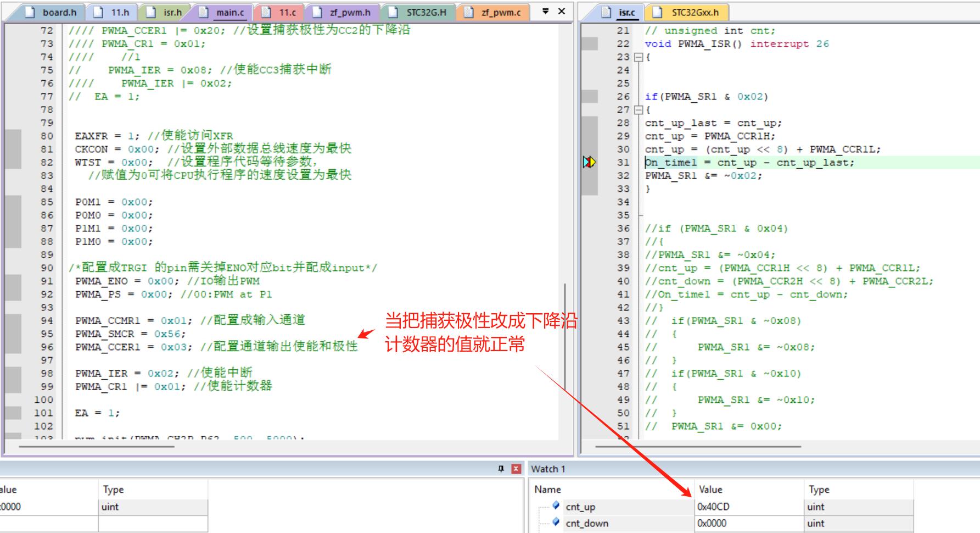
Task: Open the editor tab list dropdown arrow
Action: [545, 11]
